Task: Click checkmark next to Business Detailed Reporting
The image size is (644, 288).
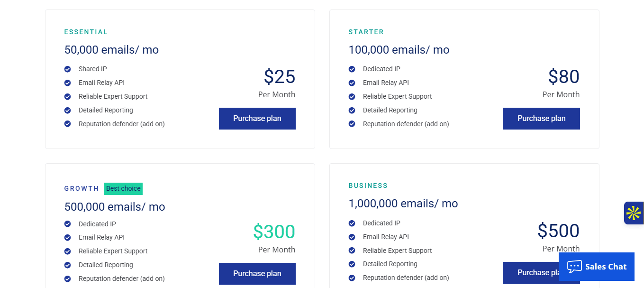Action: click(x=352, y=264)
